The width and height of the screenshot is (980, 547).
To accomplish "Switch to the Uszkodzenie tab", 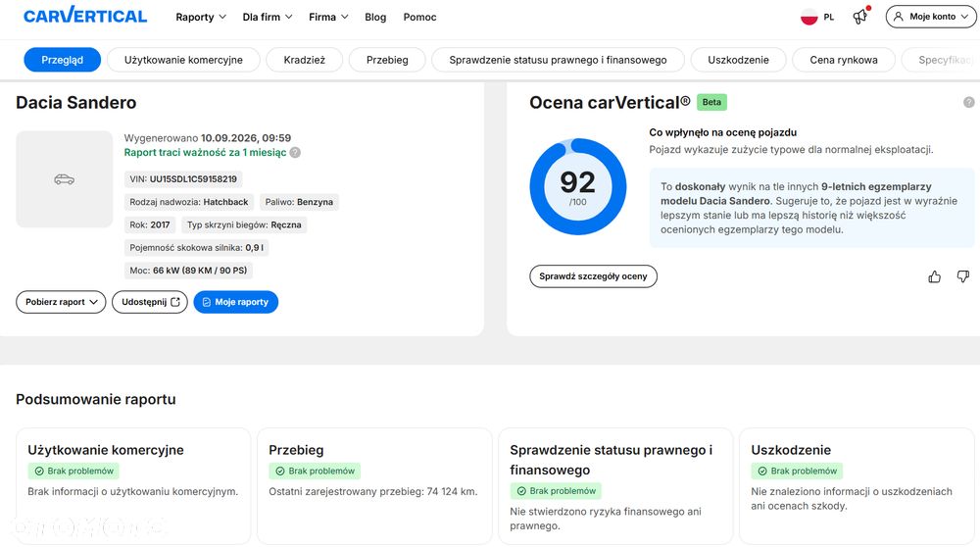I will [738, 60].
